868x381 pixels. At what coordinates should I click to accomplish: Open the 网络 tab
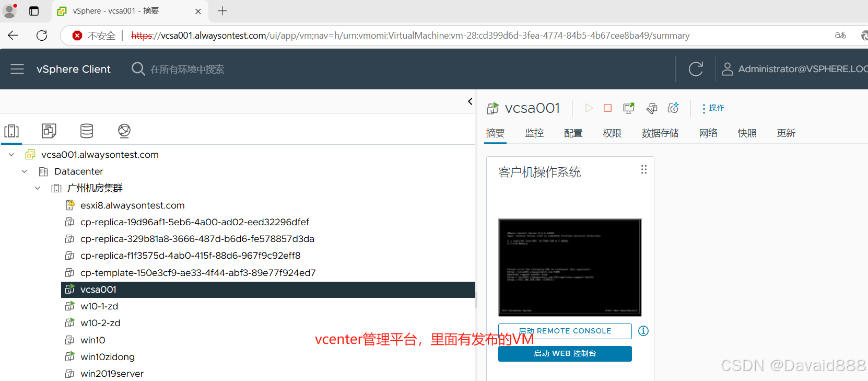[x=708, y=133]
